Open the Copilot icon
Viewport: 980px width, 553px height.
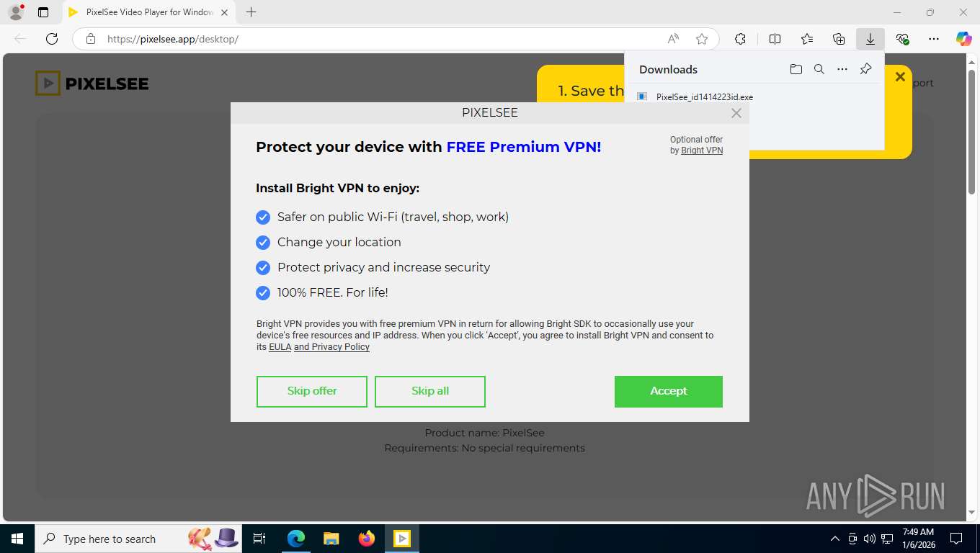click(x=964, y=39)
